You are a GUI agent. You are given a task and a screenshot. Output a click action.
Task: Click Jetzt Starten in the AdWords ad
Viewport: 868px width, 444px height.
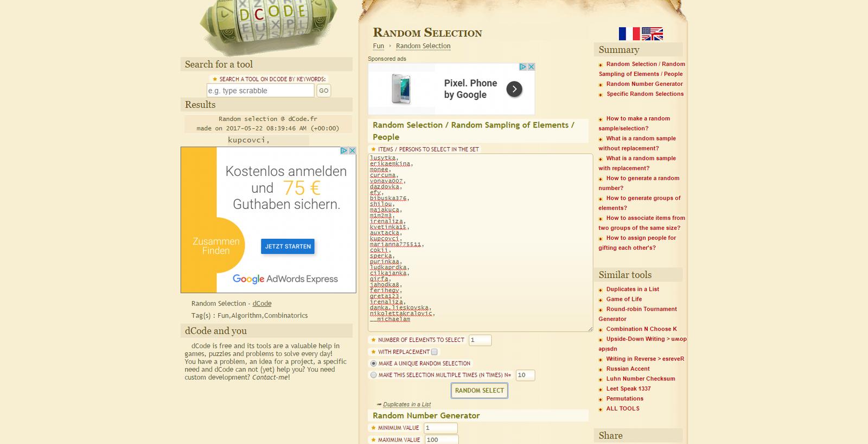[x=288, y=246]
